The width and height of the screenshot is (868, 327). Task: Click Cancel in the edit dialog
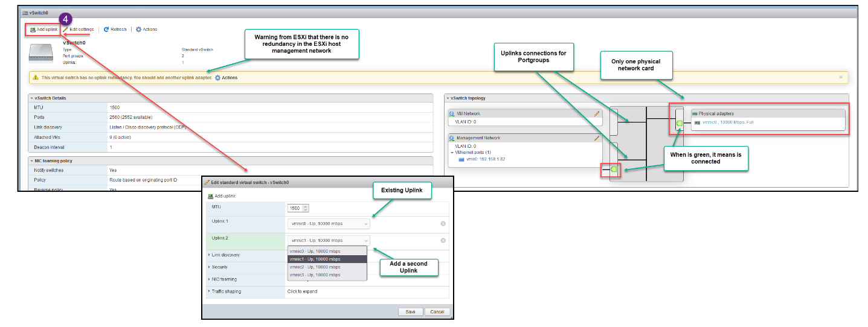point(438,312)
